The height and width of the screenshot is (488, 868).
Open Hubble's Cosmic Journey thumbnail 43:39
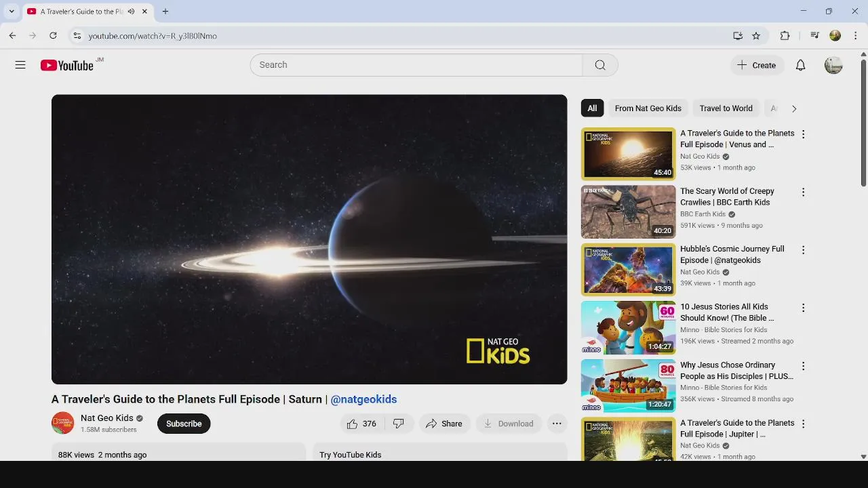[629, 270]
